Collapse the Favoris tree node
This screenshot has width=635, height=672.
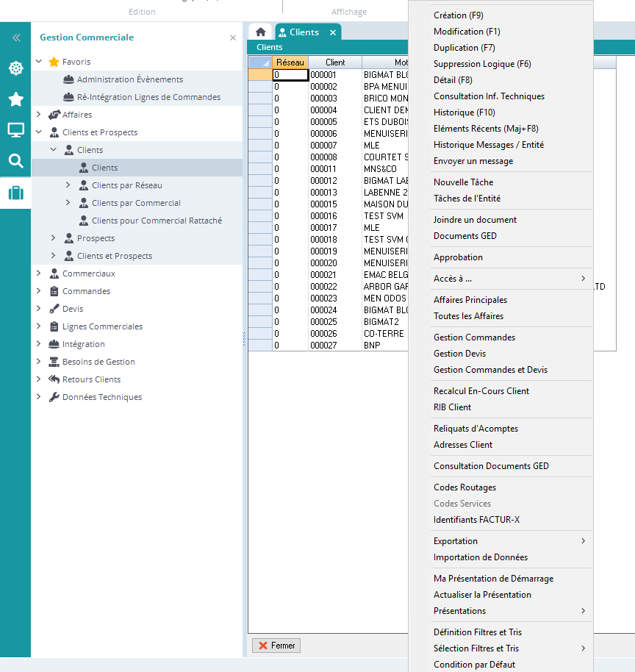tap(39, 62)
